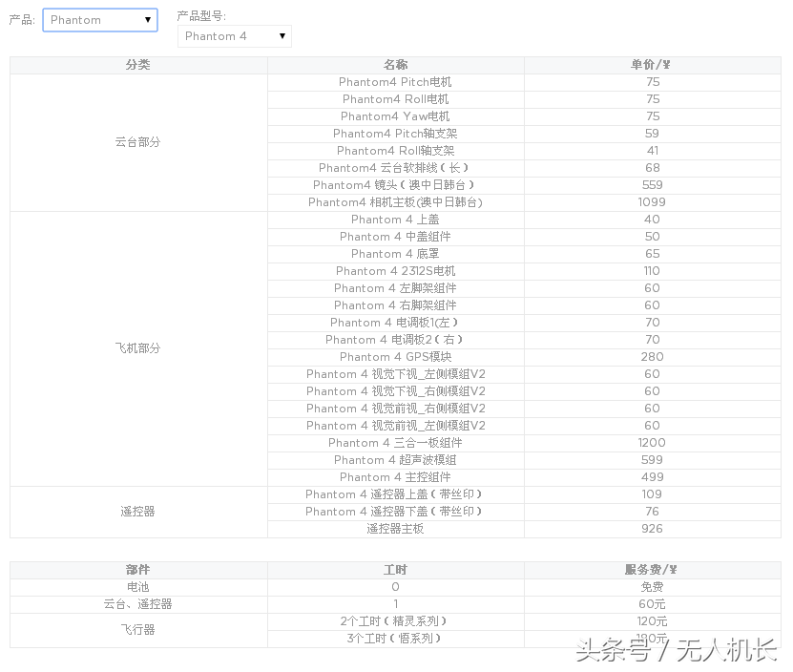Click Phantom 4 视觉前视_右侧模组V2 row
Viewport: 793px width, 672px height.
click(395, 409)
